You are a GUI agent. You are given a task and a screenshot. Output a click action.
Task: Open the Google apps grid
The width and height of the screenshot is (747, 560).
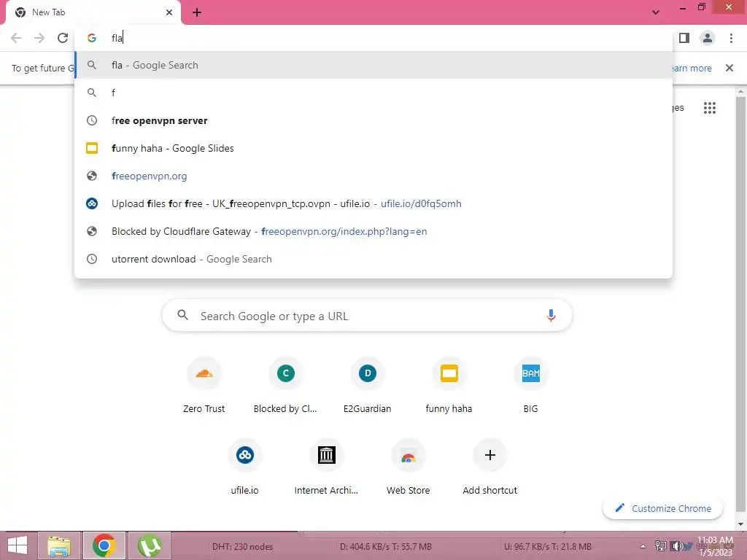pyautogui.click(x=709, y=108)
